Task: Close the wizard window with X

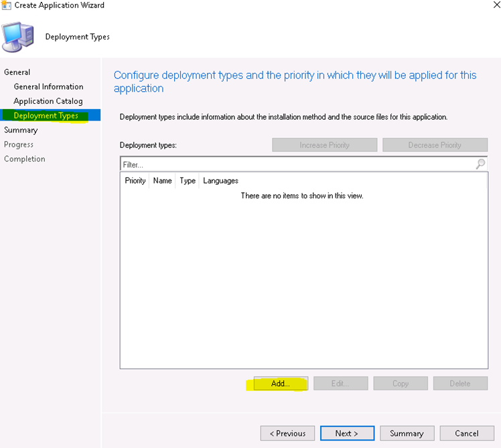Action: pyautogui.click(x=496, y=5)
